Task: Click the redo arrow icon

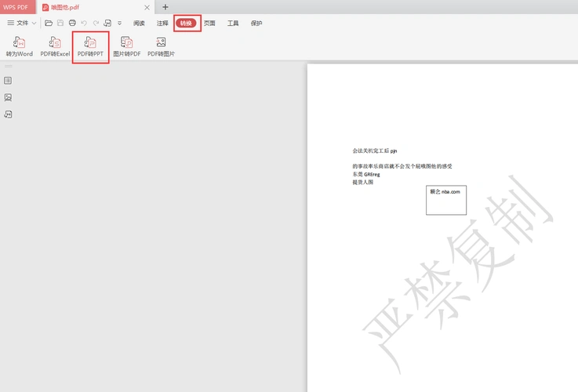Action: (x=96, y=24)
